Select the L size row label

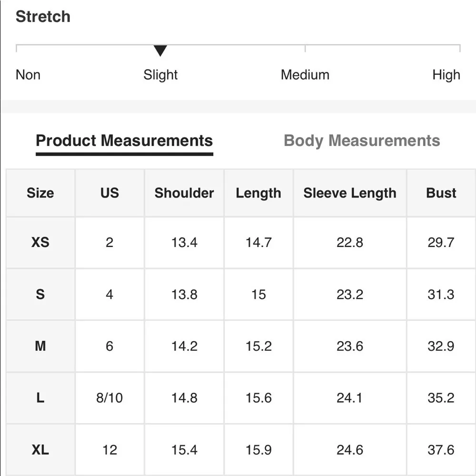[40, 398]
